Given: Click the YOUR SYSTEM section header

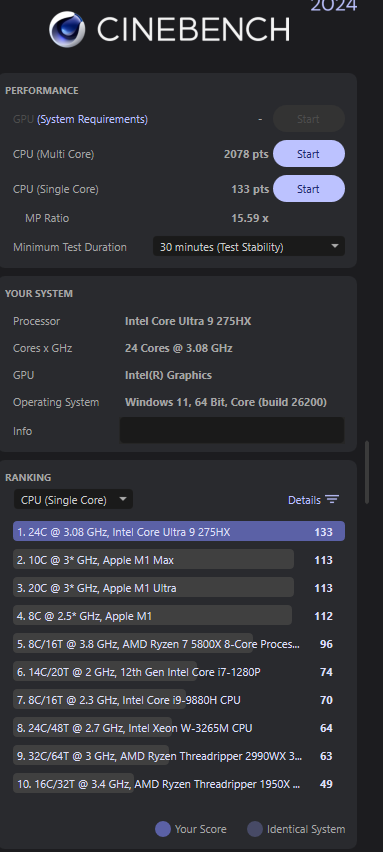Looking at the screenshot, I should [39, 293].
